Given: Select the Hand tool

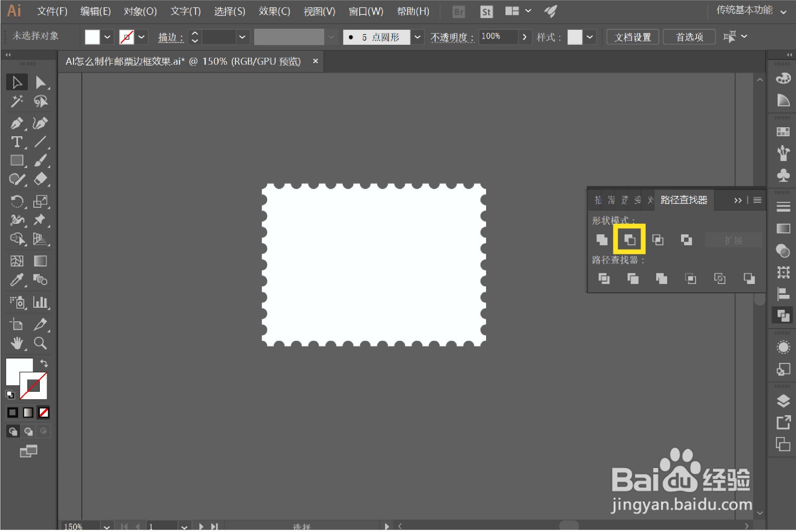Looking at the screenshot, I should pos(17,343).
